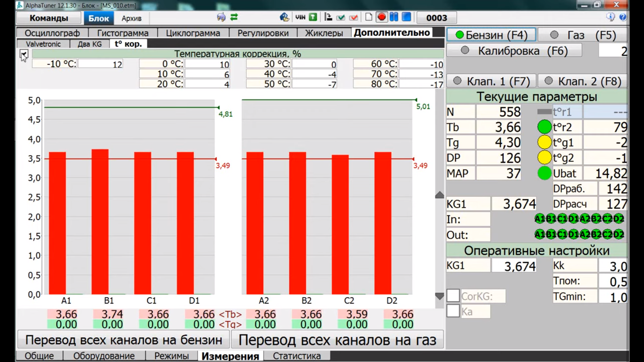This screenshot has height=362, width=644.
Task: Click the blank new document icon
Action: click(368, 17)
